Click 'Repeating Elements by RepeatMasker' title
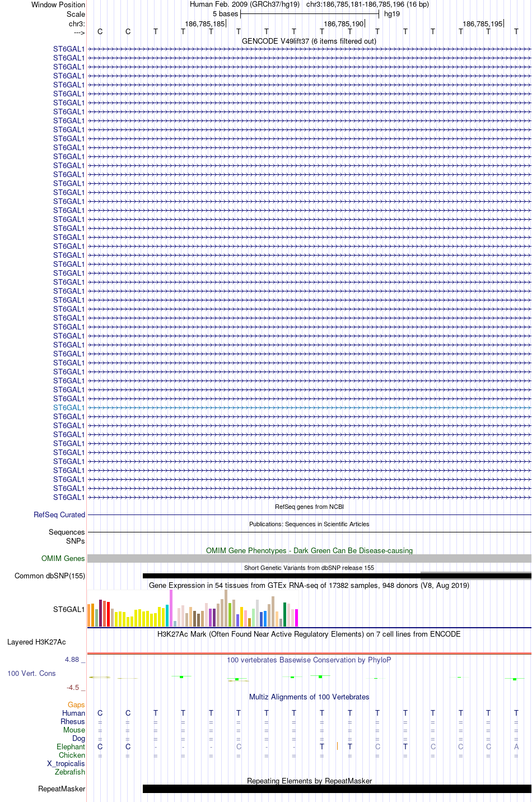 pyautogui.click(x=309, y=781)
